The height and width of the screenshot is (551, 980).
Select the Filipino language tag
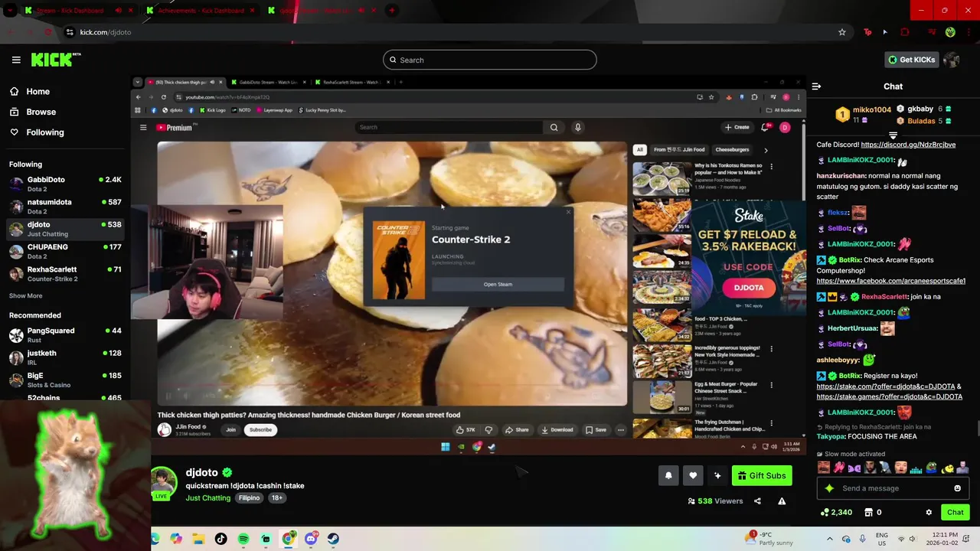[249, 497]
